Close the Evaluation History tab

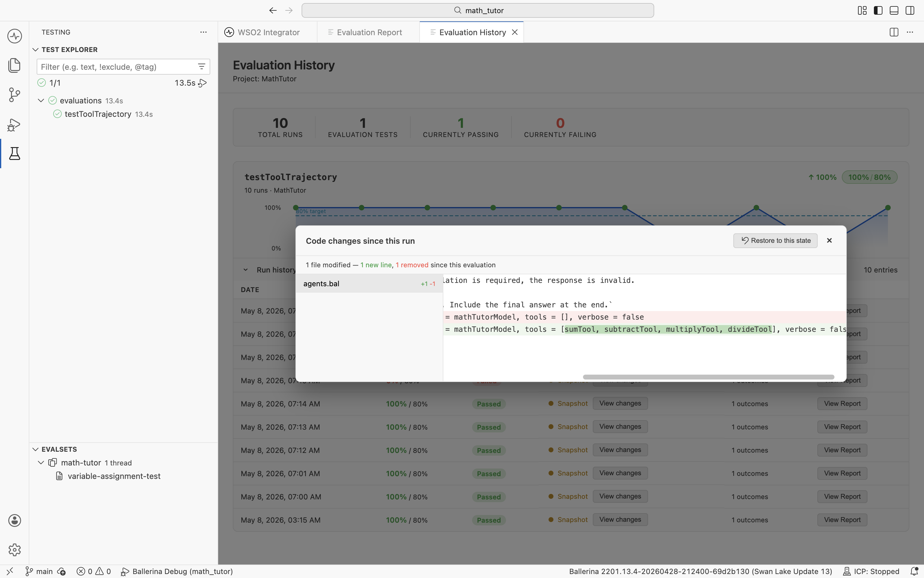tap(515, 32)
